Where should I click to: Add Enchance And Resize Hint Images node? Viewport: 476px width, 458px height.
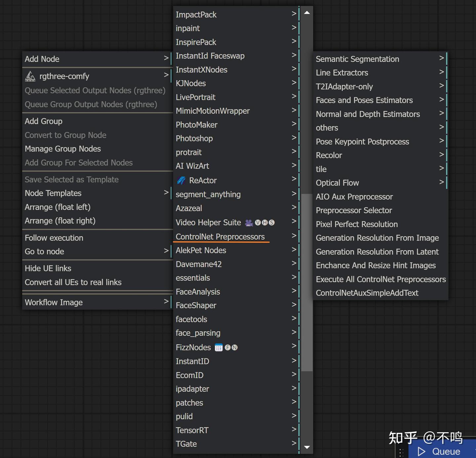380,266
